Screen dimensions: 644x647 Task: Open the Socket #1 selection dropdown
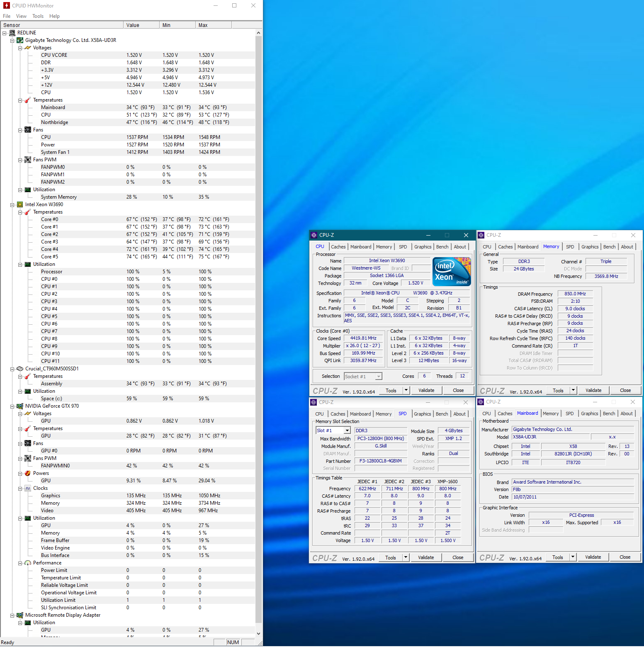tap(379, 377)
